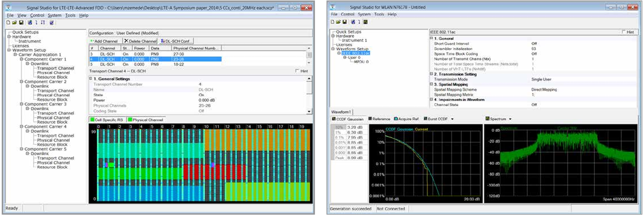
Task: Click the orange block in the resource grid
Action: [x=257, y=139]
